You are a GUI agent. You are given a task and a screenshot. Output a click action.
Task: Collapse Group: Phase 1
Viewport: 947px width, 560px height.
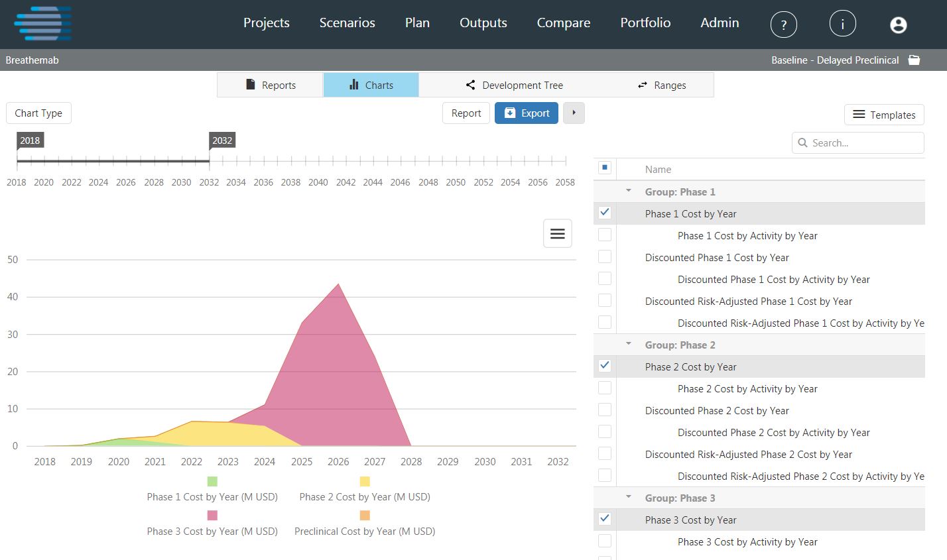click(629, 191)
